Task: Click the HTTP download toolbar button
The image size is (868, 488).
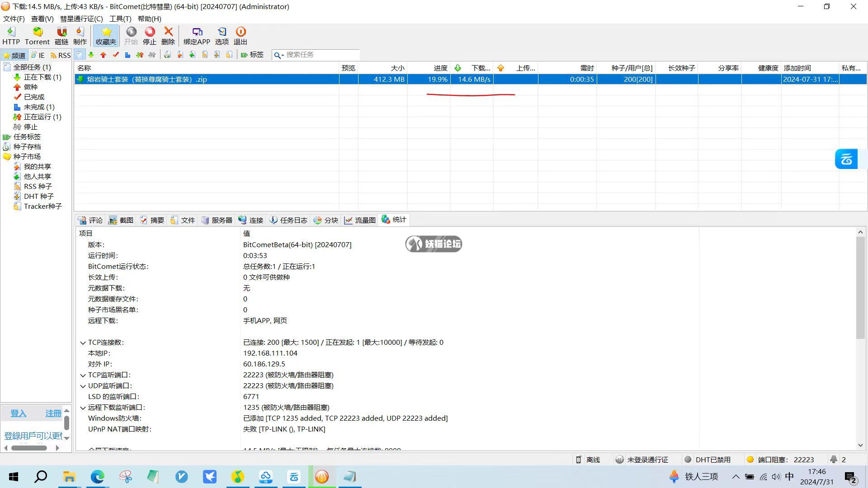Action: (11, 36)
